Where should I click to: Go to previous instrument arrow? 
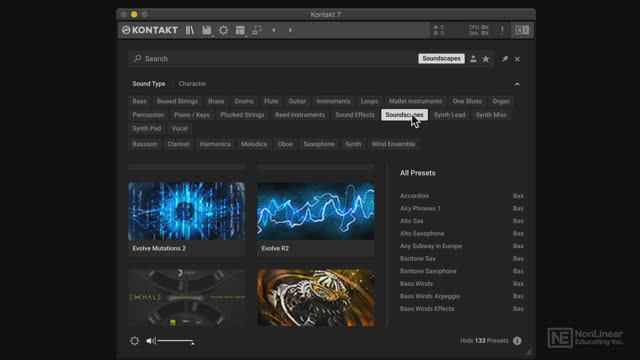click(x=273, y=30)
